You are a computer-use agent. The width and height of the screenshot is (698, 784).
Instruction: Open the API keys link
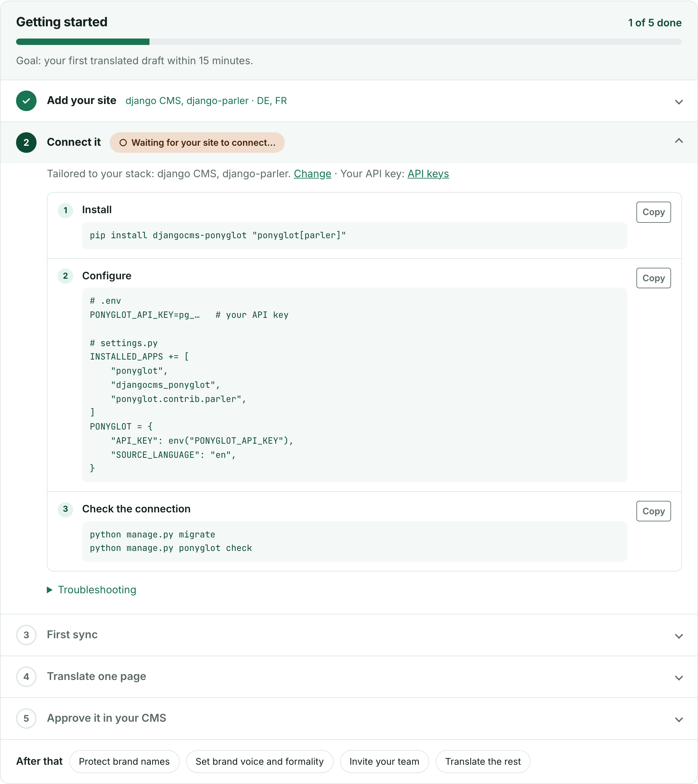(428, 174)
